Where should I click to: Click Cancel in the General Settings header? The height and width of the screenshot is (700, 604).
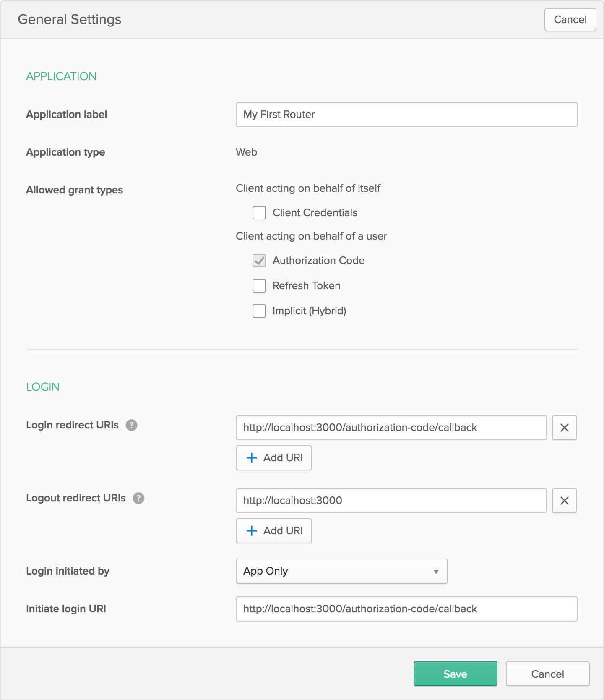[570, 20]
